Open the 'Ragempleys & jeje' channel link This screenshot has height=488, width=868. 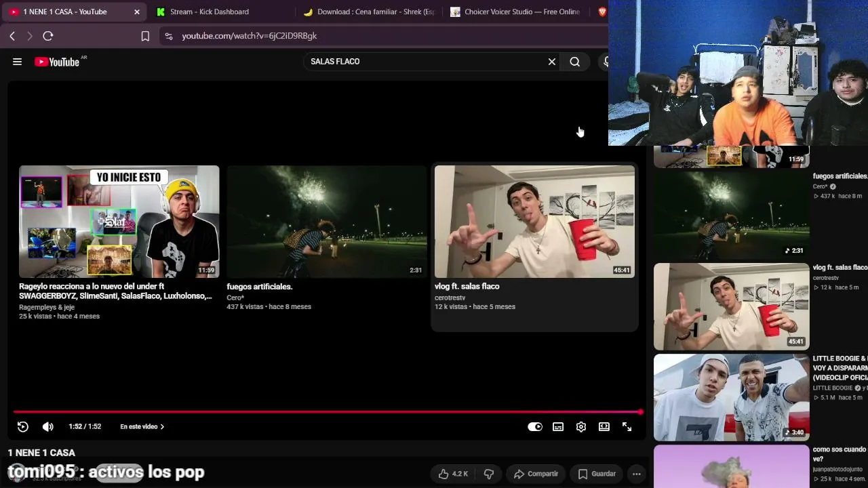47,307
